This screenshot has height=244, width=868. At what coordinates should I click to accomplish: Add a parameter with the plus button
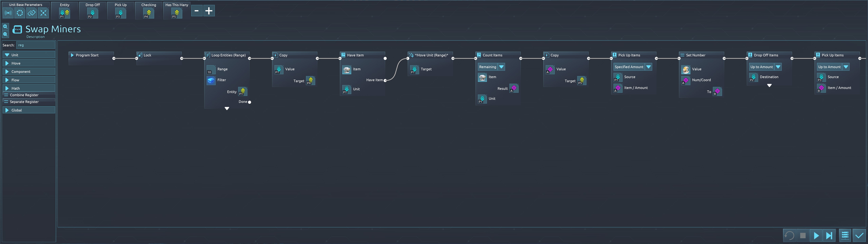209,11
